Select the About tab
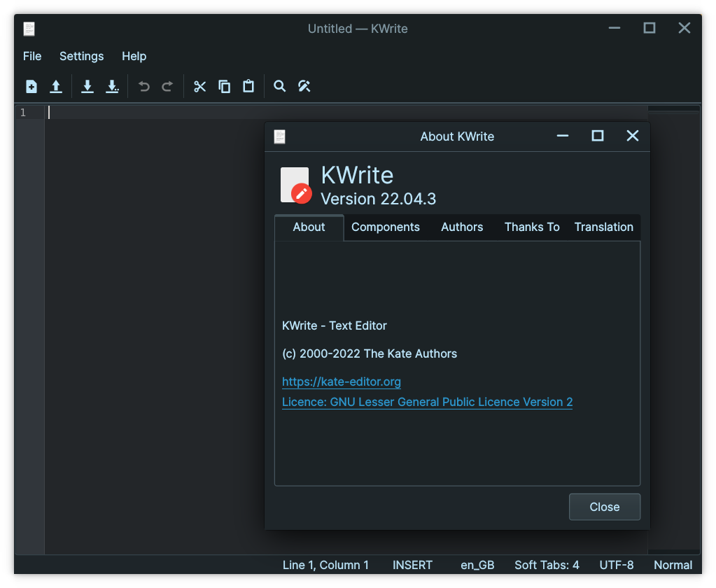The image size is (716, 588). (309, 227)
